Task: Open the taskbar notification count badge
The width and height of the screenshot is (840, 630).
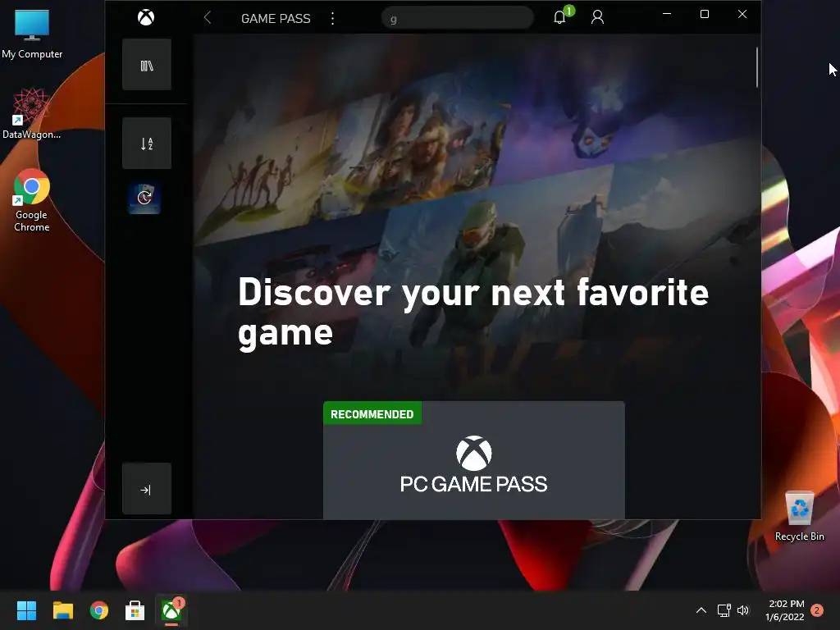Action: pyautogui.click(x=817, y=610)
